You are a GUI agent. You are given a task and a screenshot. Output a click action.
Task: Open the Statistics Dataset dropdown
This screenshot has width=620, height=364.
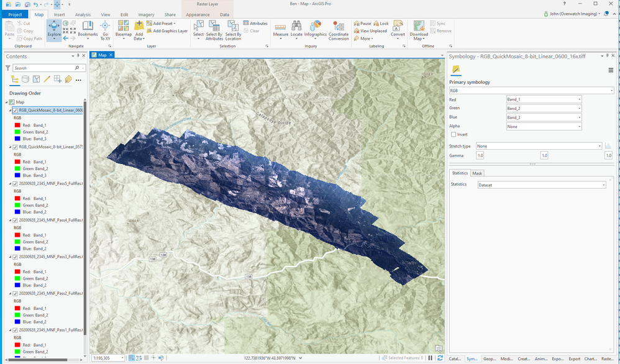542,185
